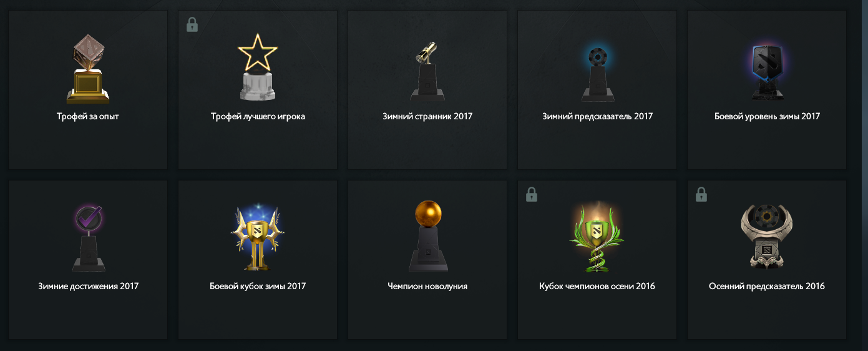Open the Боевой кубок зимы 2017 cup icon
This screenshot has width=868, height=351.
(x=258, y=239)
